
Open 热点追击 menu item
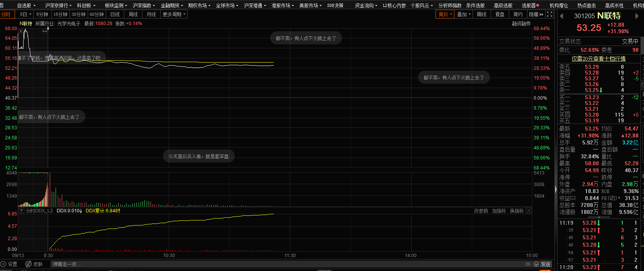point(586,5)
